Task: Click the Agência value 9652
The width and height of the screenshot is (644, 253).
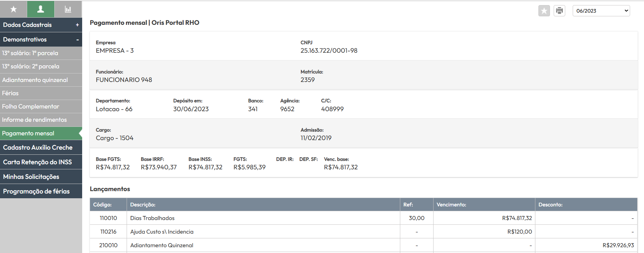Action: [287, 109]
